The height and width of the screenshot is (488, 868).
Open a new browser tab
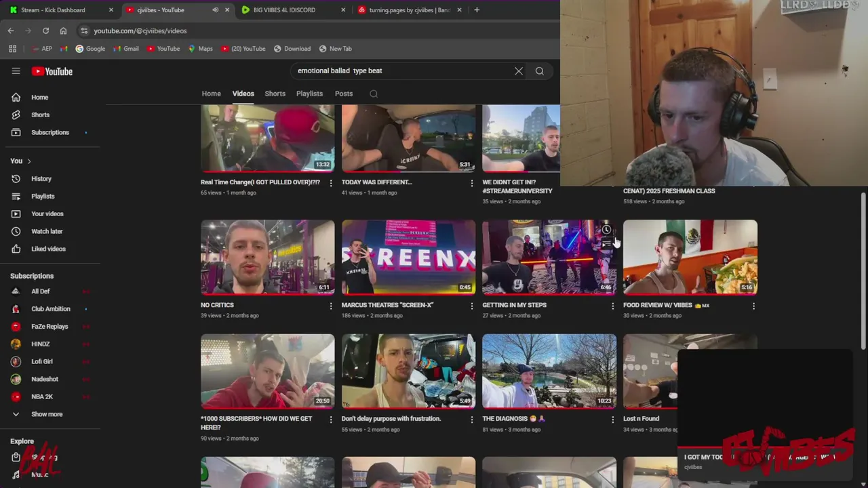[477, 10]
